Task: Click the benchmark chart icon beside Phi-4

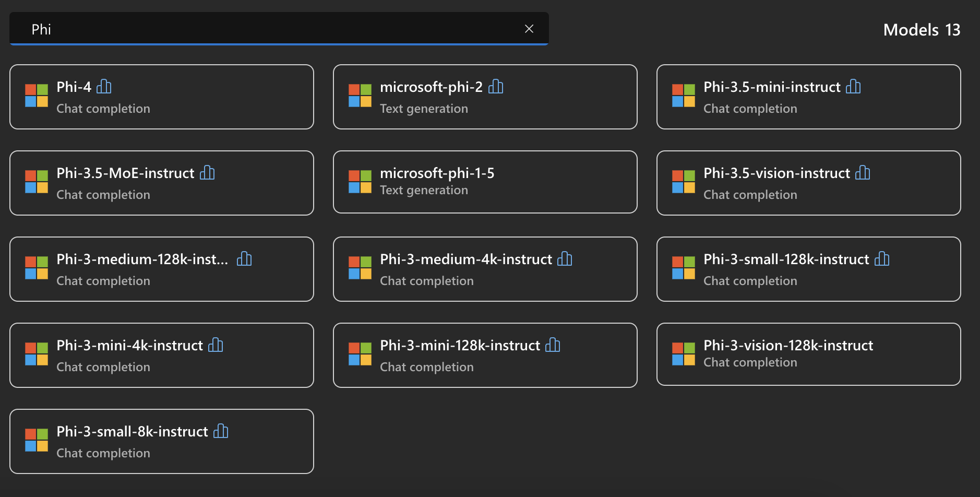Action: 104,87
